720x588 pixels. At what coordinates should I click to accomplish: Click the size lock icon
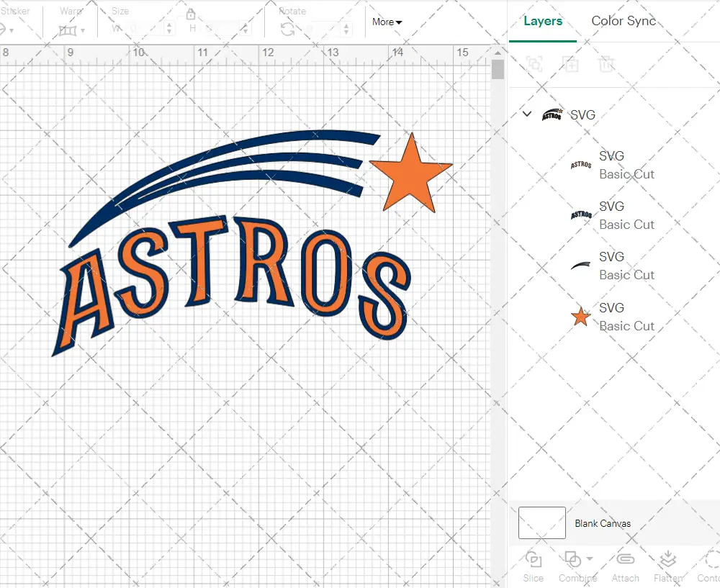191,14
